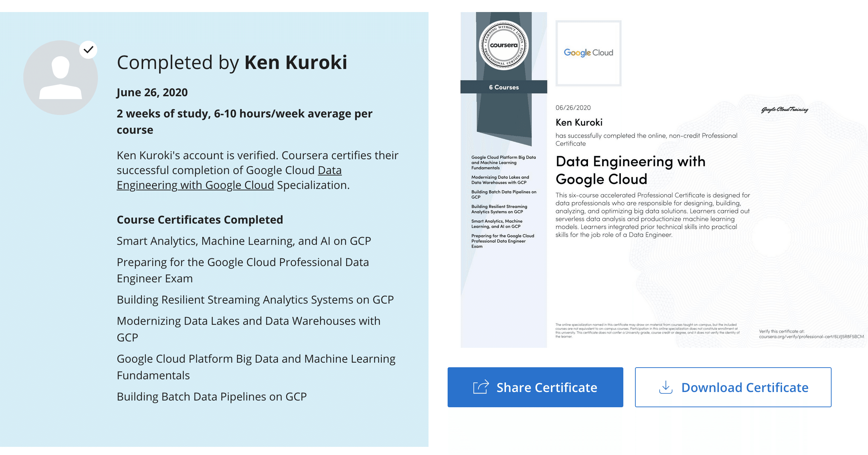The width and height of the screenshot is (868, 455).
Task: Click the Google Cloud Training signature
Action: pyautogui.click(x=784, y=110)
